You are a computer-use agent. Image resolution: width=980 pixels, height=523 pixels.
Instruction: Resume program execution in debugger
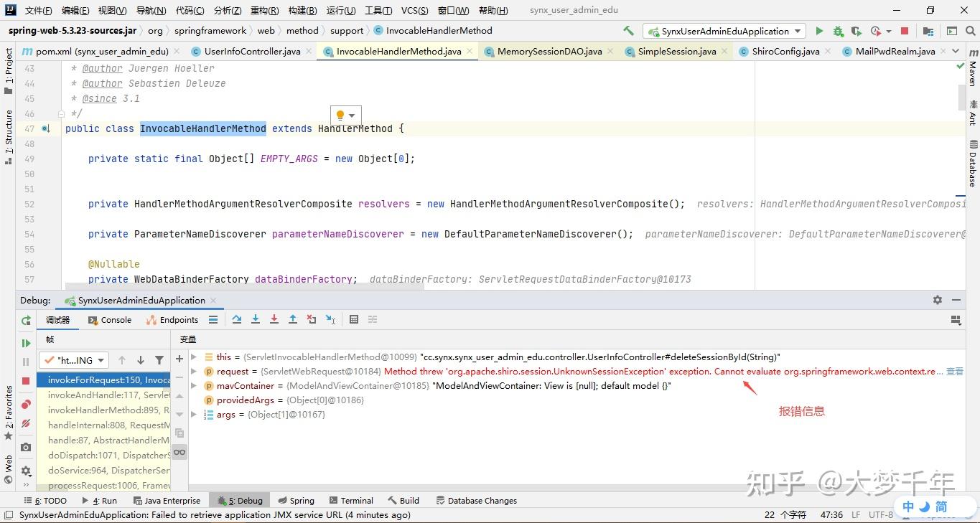(27, 343)
